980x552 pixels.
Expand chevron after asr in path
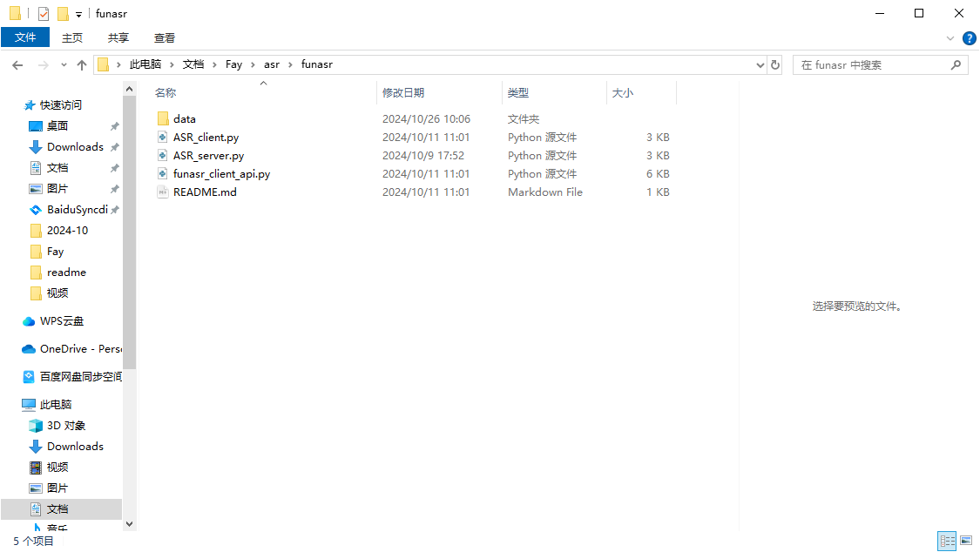(290, 65)
